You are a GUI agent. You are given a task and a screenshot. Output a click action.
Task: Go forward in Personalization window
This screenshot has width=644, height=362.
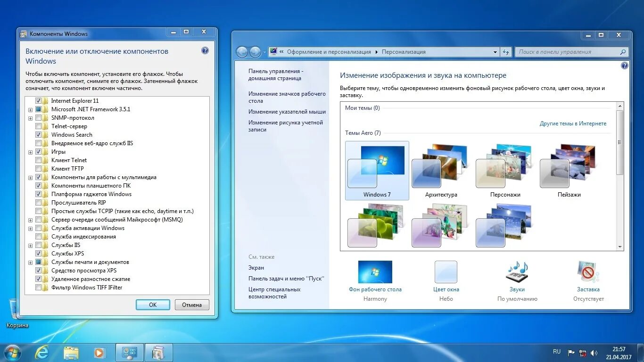(255, 52)
